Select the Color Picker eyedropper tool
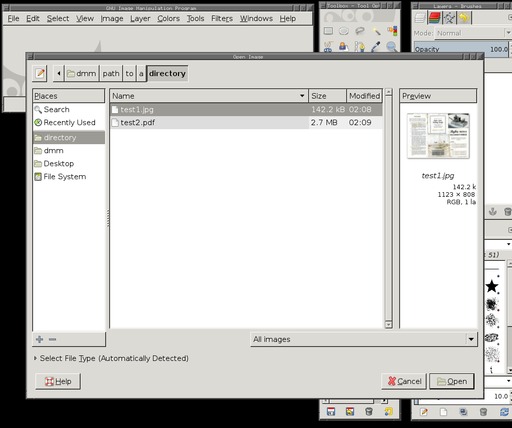The image size is (512, 428). (x=376, y=47)
